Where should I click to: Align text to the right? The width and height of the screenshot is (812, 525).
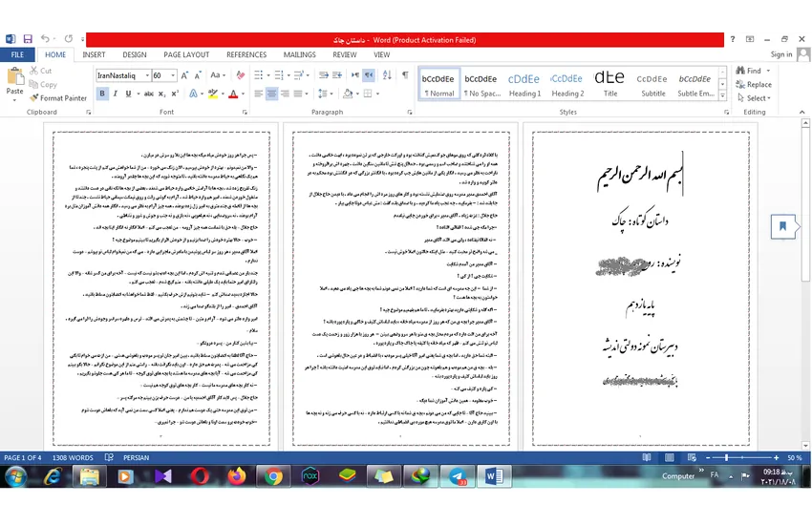click(x=285, y=94)
